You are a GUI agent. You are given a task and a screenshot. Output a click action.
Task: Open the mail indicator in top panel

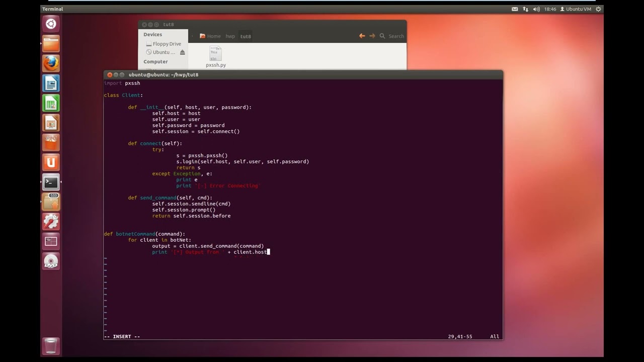pos(515,9)
